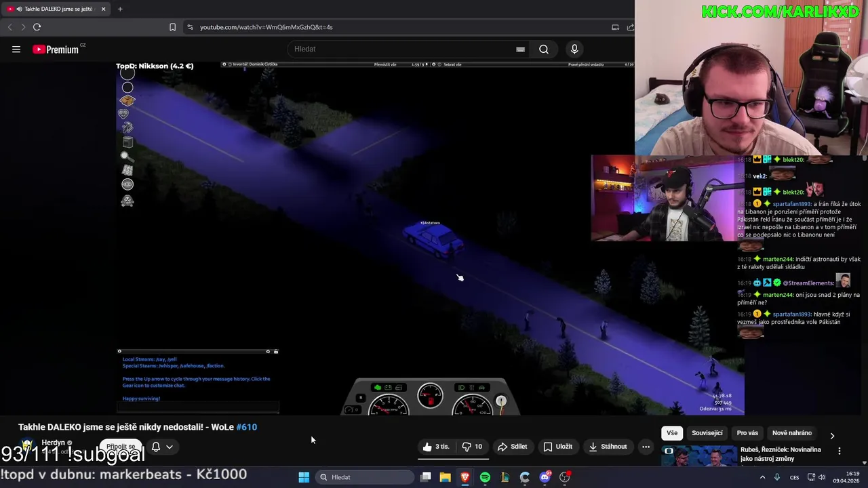The width and height of the screenshot is (868, 488).
Task: Open the health heart panel in the game
Action: tap(123, 114)
